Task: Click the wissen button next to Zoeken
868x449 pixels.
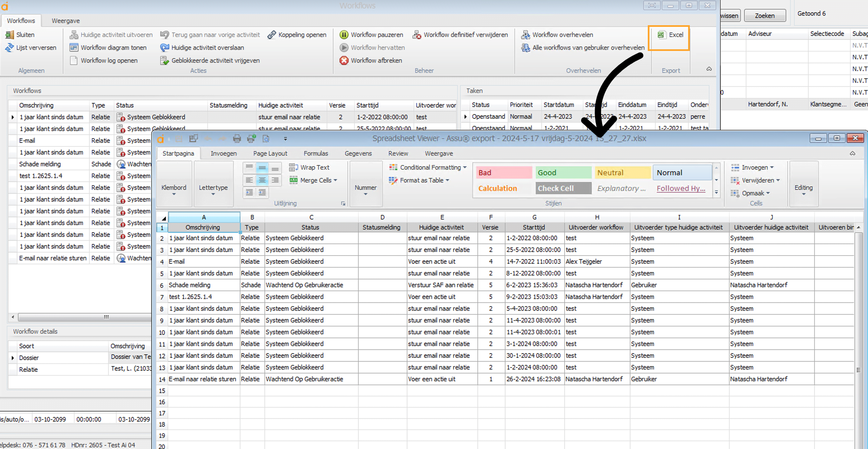Action: [x=730, y=16]
